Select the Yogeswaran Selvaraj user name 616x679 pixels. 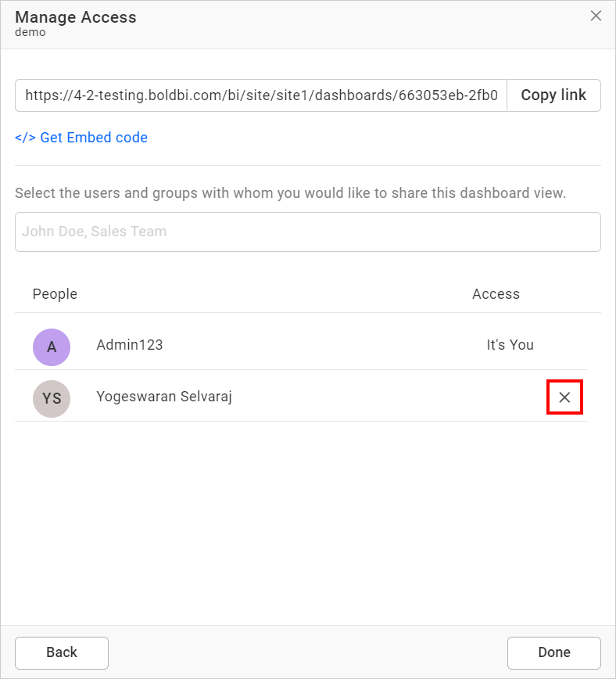click(x=164, y=397)
